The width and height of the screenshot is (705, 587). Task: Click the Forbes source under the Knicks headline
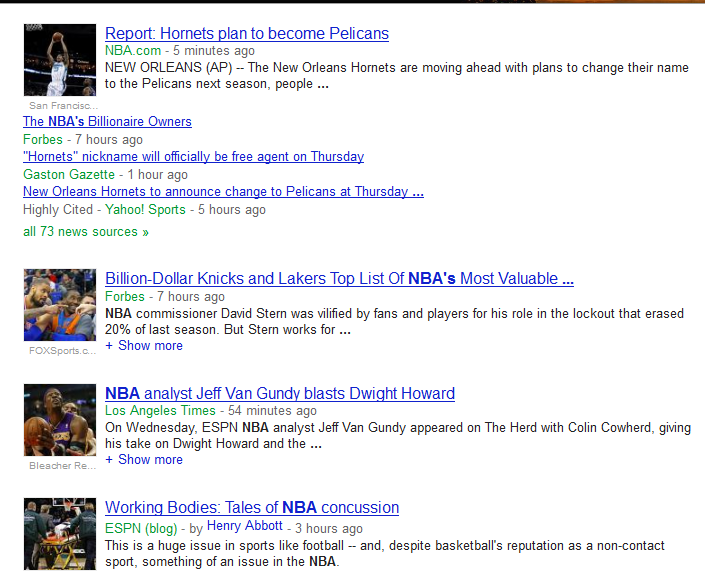point(125,297)
